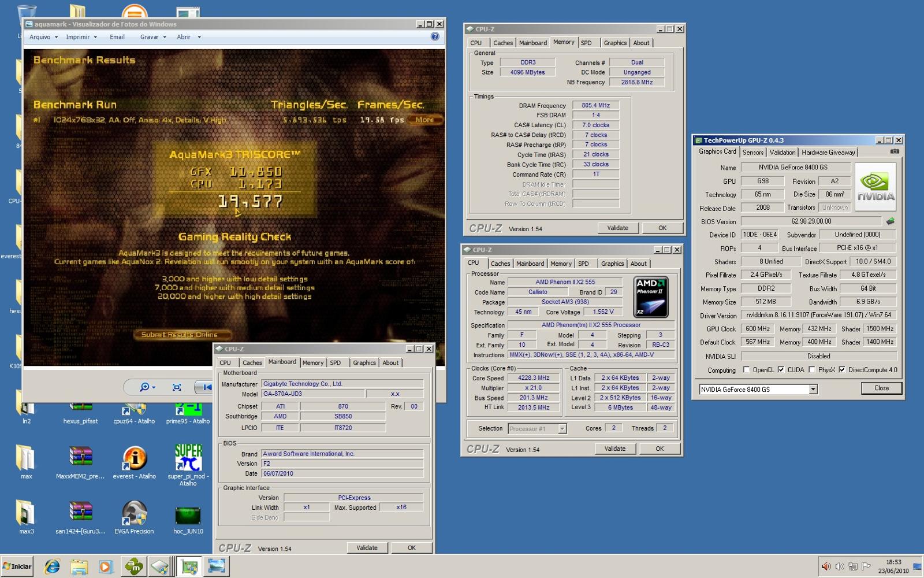Select the MaxxMEM2_pre archive icon
The width and height of the screenshot is (924, 578).
pos(80,461)
